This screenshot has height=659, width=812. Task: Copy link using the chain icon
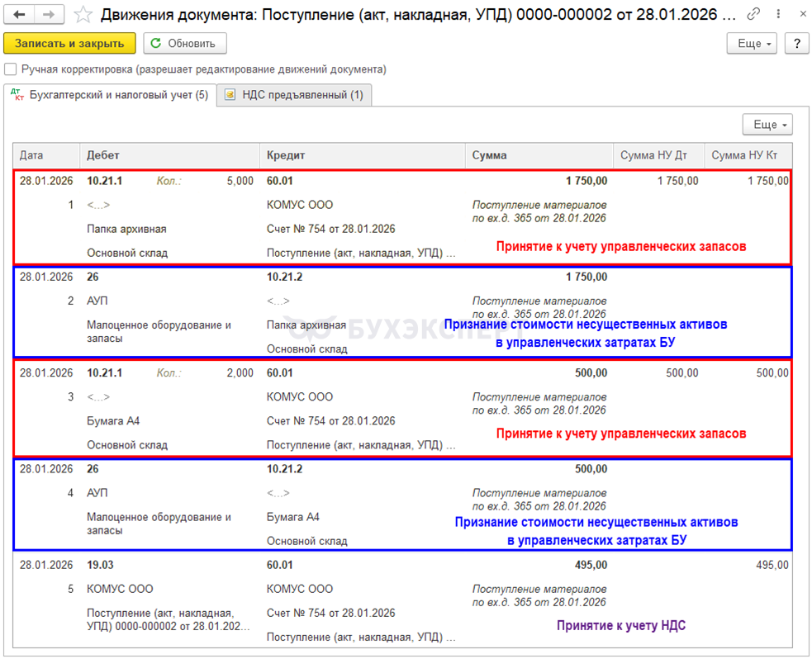click(x=753, y=14)
